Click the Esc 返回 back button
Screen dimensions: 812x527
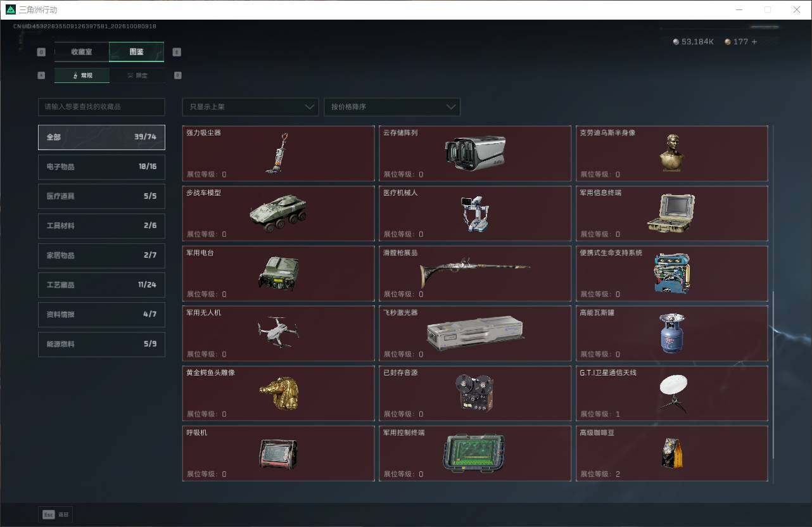56,515
